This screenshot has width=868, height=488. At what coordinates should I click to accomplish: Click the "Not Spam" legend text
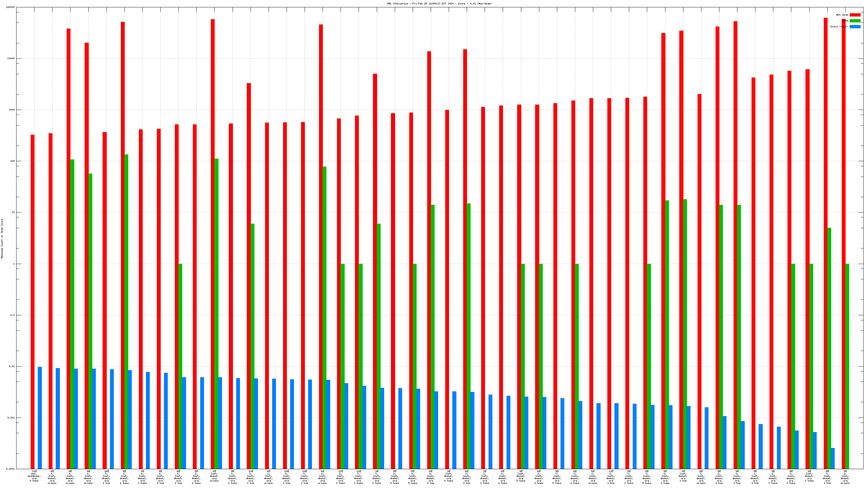coord(842,15)
